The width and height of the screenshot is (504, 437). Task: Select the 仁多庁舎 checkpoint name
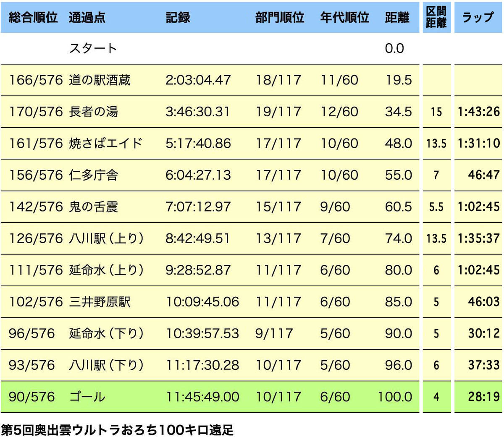(x=93, y=175)
